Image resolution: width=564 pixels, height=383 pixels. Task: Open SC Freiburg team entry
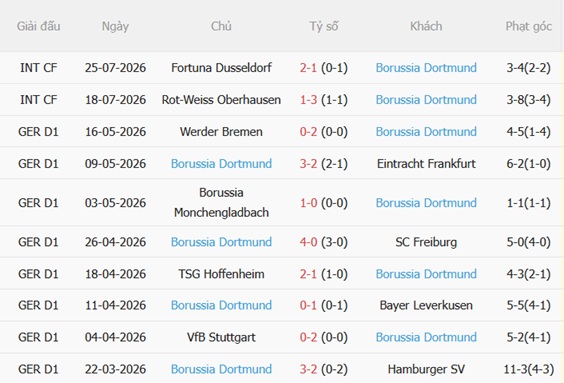[426, 242]
